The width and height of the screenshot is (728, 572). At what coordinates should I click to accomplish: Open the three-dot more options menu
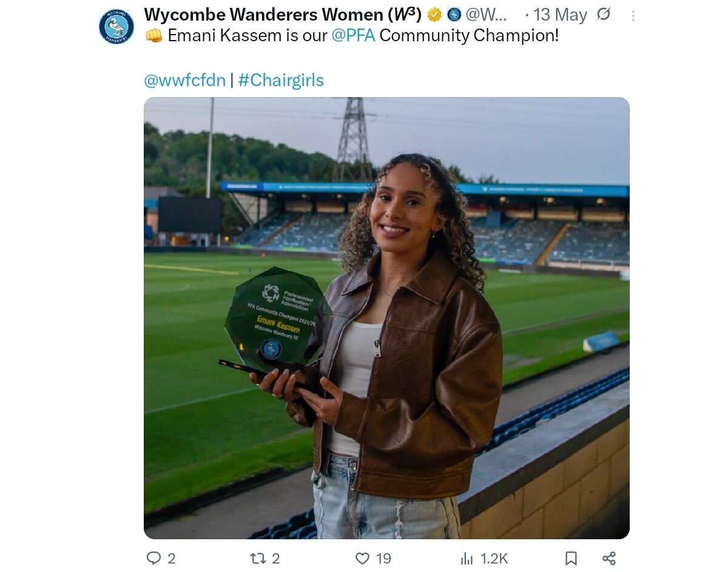(x=633, y=16)
